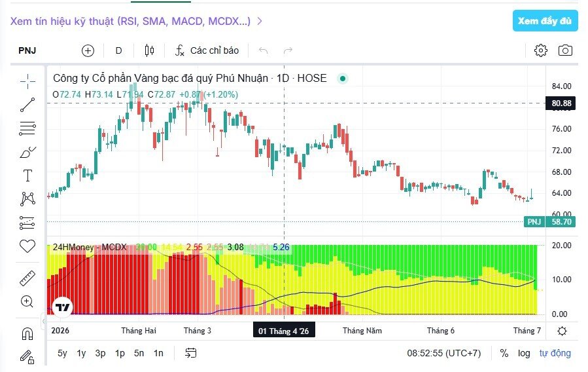Image resolution: width=588 pixels, height=372 pixels.
Task: Expand the chevron after technical signals link
Action: tap(260, 21)
